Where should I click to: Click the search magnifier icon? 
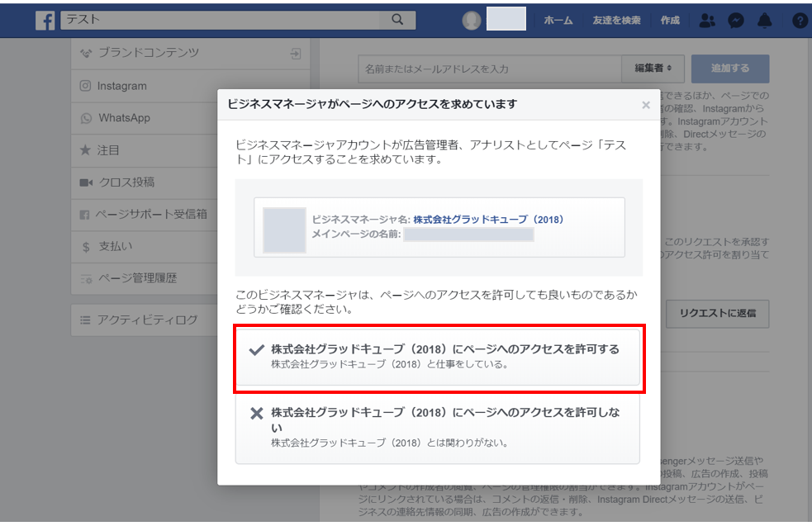coord(397,20)
